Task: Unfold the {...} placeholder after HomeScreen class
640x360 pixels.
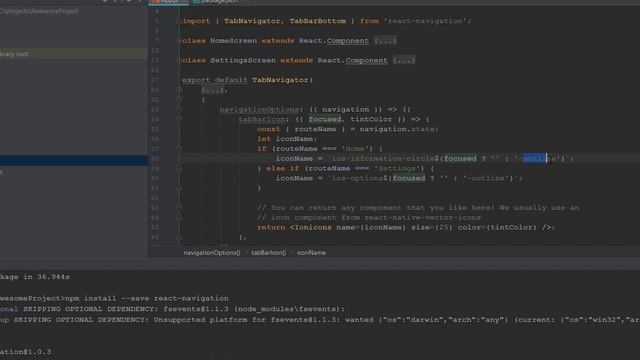Action: click(385, 41)
